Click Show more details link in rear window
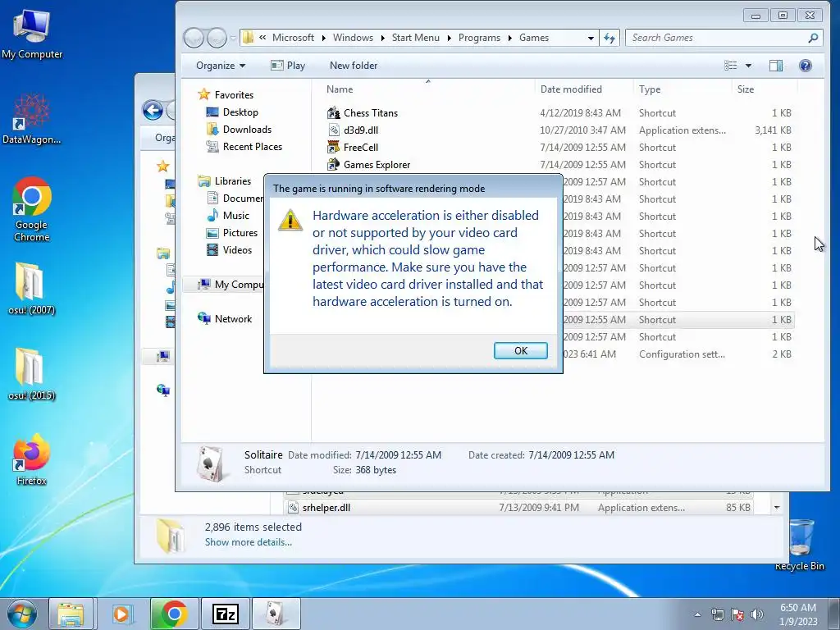The height and width of the screenshot is (630, 840). click(248, 542)
